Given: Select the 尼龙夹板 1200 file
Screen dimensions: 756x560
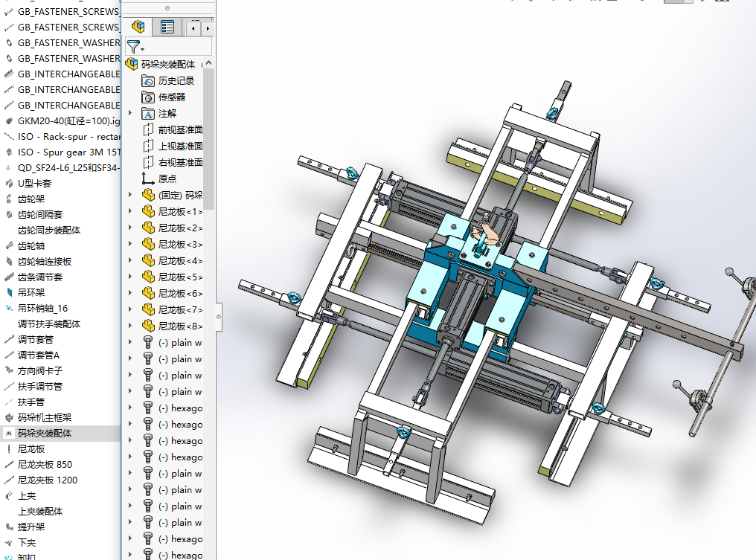Looking at the screenshot, I should 48,480.
